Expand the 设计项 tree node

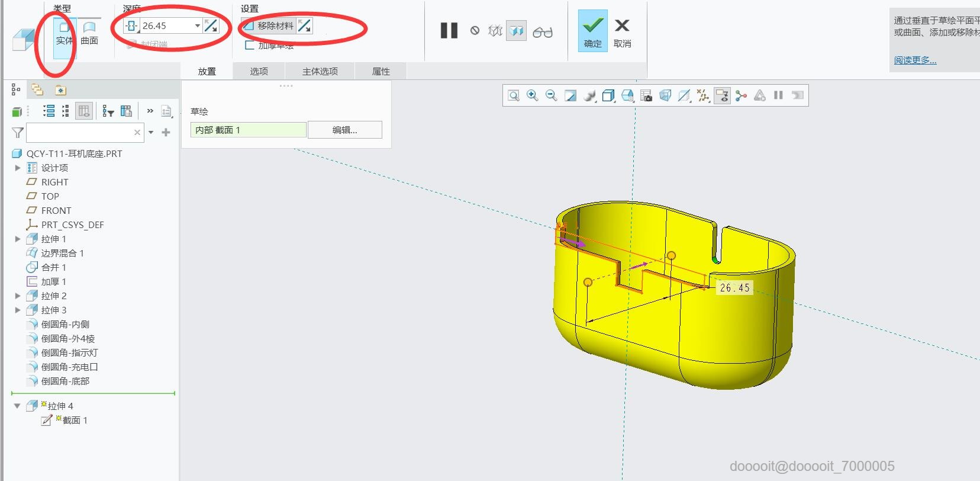pos(18,168)
